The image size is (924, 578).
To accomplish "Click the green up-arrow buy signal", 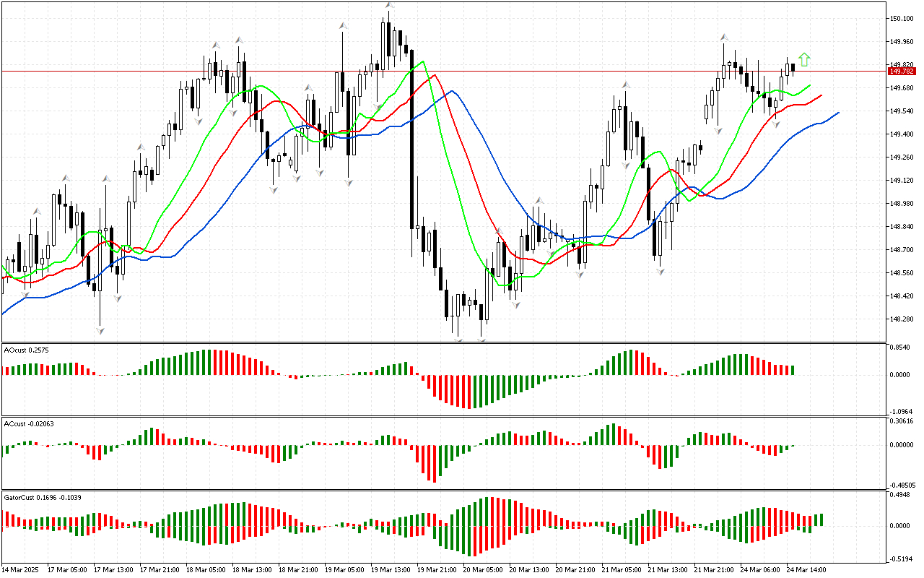I will click(x=805, y=60).
